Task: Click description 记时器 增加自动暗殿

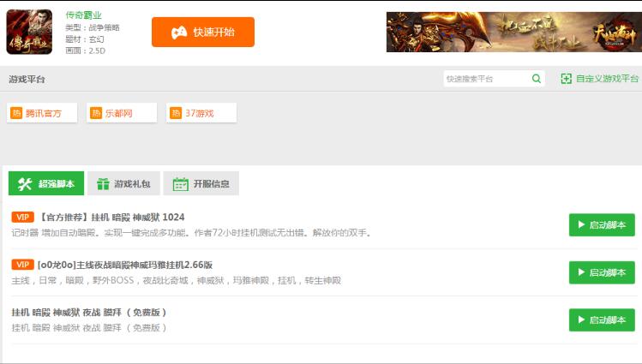Action: (x=192, y=233)
